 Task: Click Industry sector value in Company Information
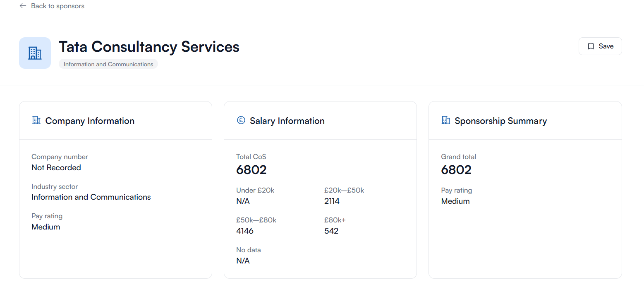[x=91, y=197]
